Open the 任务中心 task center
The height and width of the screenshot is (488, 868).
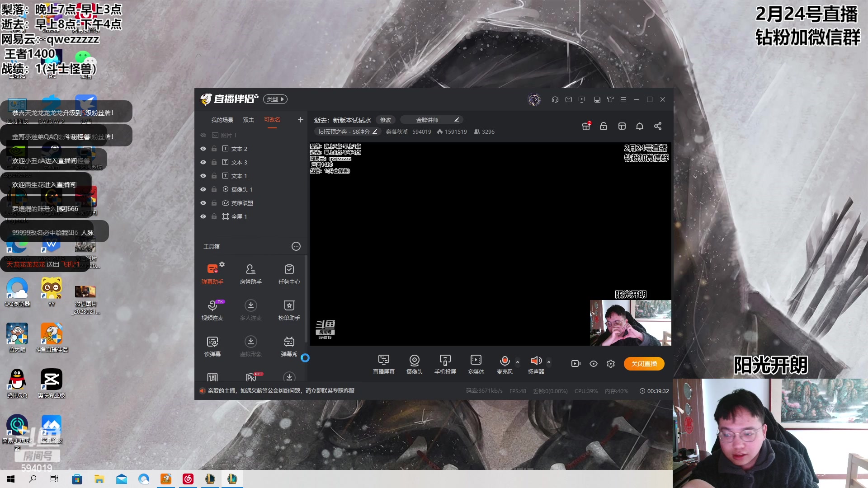(289, 273)
